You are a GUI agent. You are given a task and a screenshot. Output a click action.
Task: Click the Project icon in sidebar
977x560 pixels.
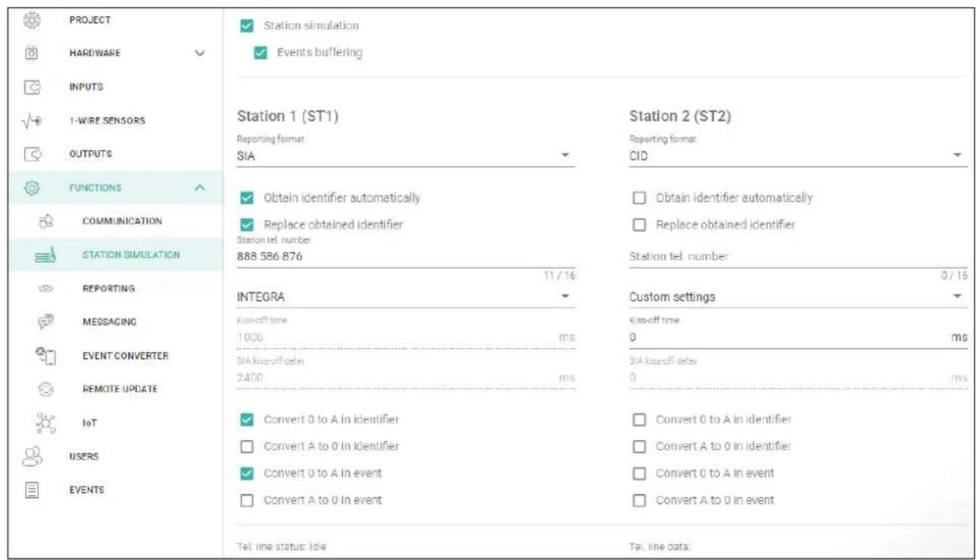32,20
